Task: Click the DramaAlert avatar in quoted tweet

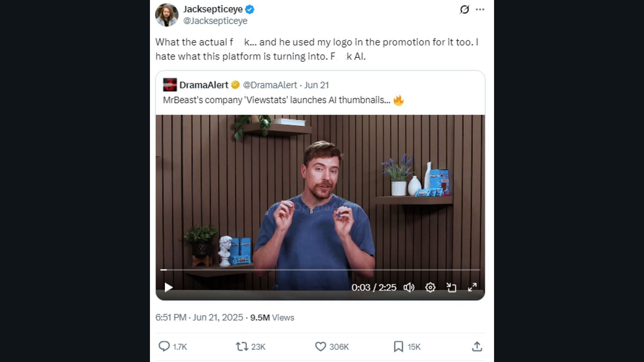Action: click(x=170, y=85)
